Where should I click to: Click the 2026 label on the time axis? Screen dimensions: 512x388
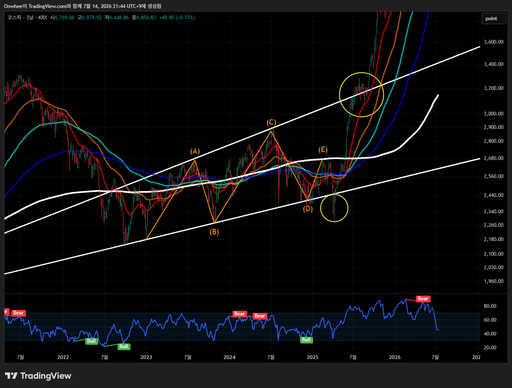click(x=395, y=357)
